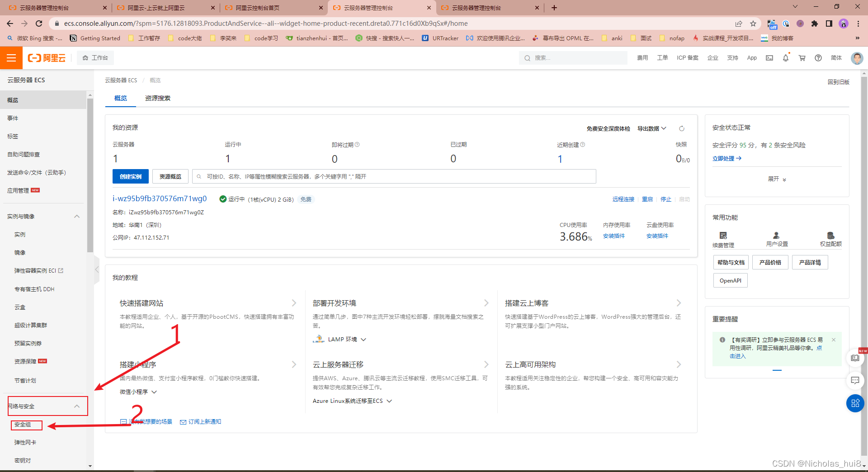Reload the browser page
This screenshot has width=868, height=472.
pos(39,24)
